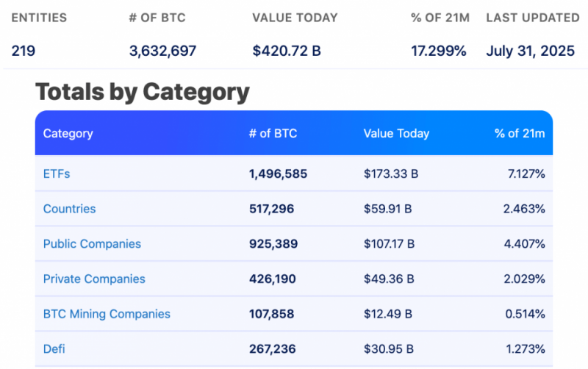Select the ETFs BTC count 1,496,585
This screenshot has width=588, height=369.
tap(279, 173)
